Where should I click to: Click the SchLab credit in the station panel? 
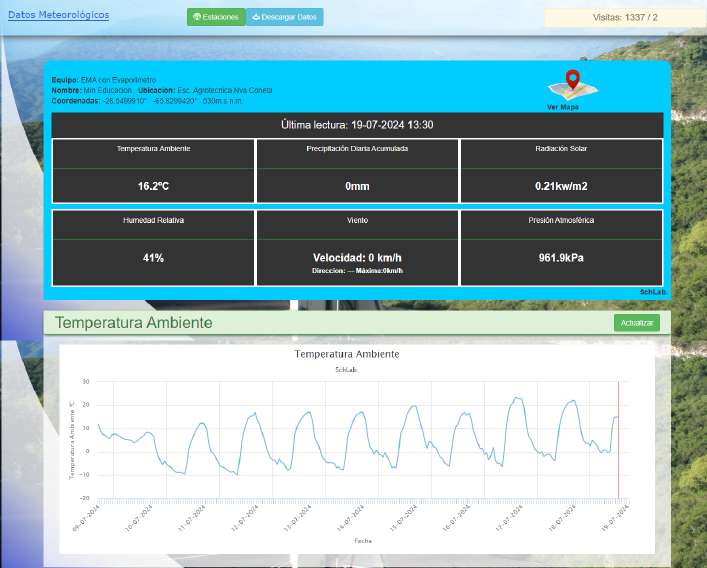653,292
